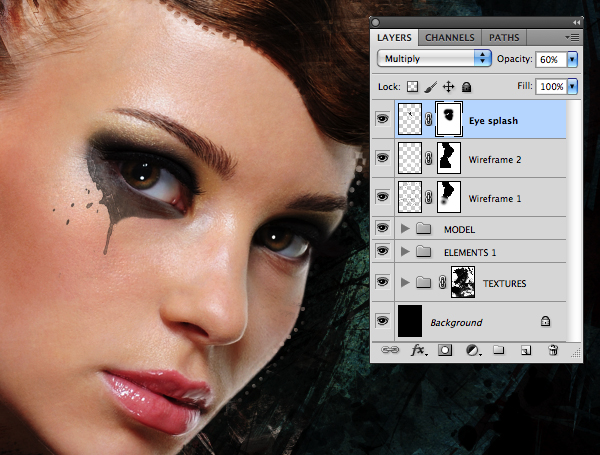Create a new group folder icon

coord(498,349)
